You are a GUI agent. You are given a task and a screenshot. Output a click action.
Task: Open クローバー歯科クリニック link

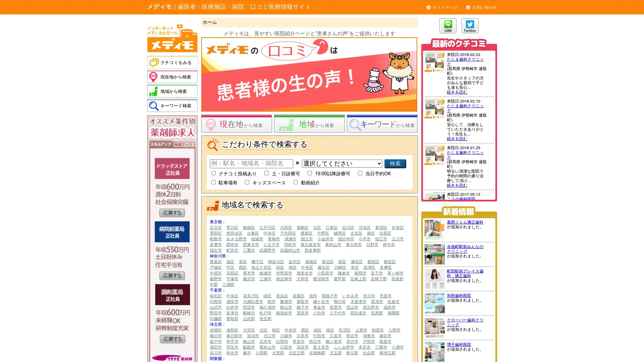(x=465, y=323)
